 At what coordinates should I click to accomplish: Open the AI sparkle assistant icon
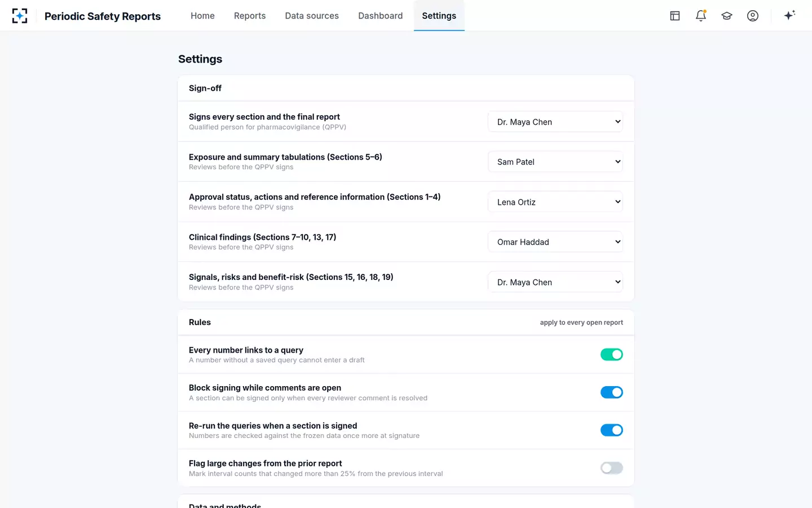click(789, 16)
